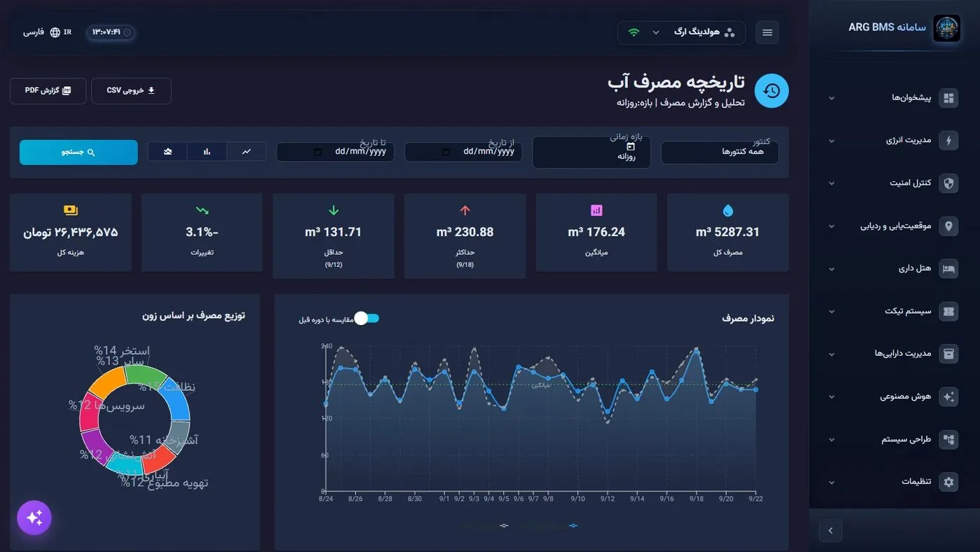Image resolution: width=980 pixels, height=552 pixels.
Task: Click the map pin موقعیت‌یابی و ردیابی icon
Action: pyautogui.click(x=948, y=226)
